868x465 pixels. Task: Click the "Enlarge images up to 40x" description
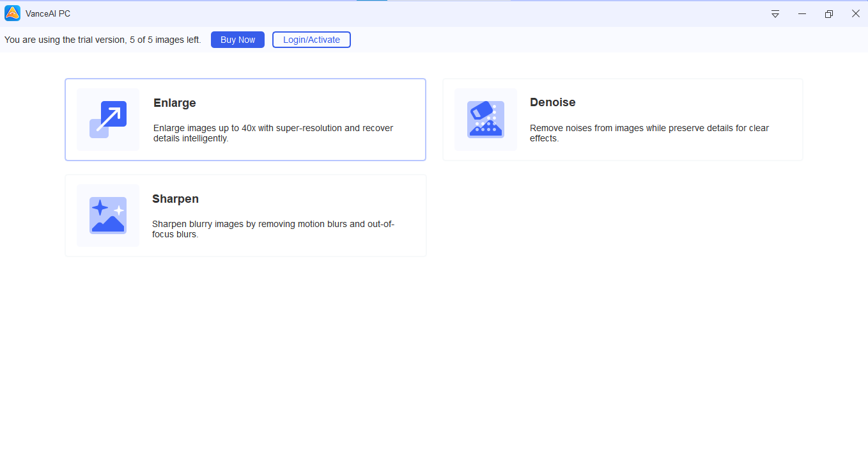point(274,133)
